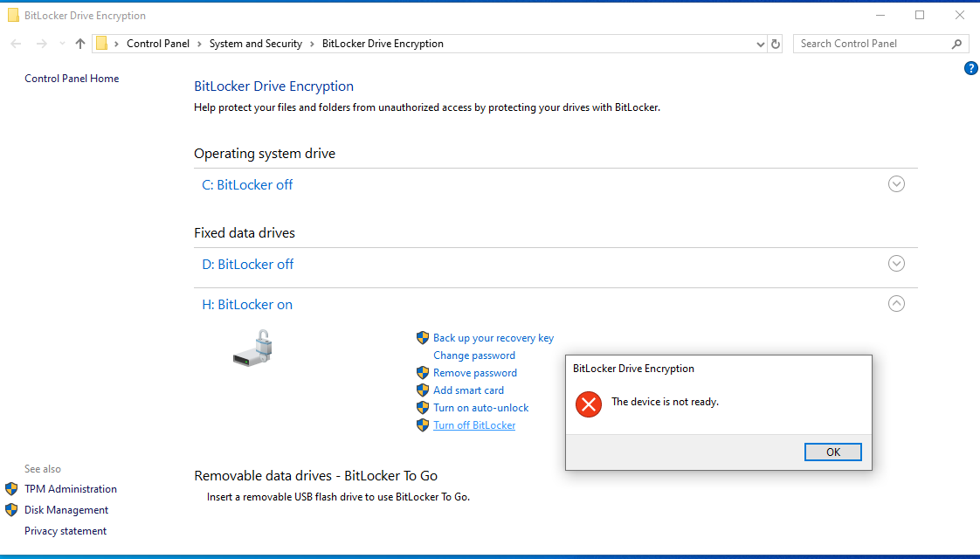Click the D: BitLocker off label
980x559 pixels.
[x=248, y=265]
